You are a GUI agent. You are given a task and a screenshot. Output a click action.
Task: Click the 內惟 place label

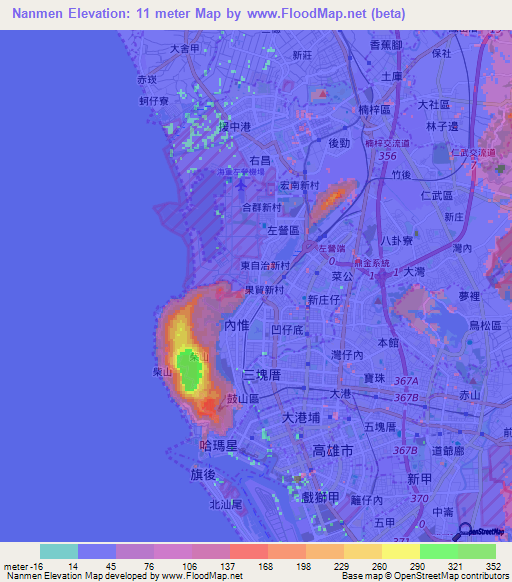pyautogui.click(x=237, y=326)
